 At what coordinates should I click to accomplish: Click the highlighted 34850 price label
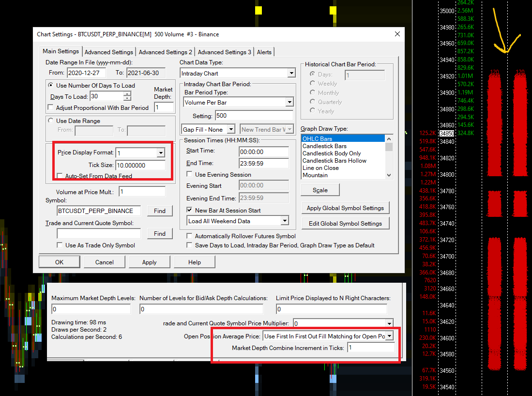(x=447, y=133)
